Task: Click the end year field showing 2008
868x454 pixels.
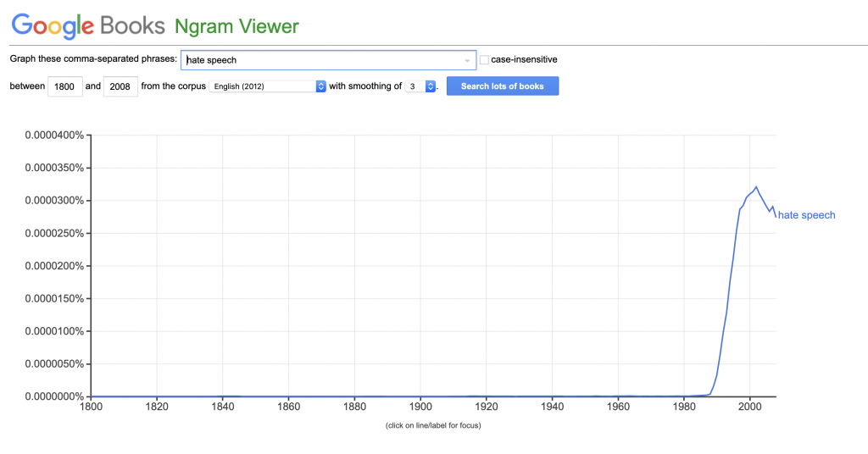Action: [120, 86]
